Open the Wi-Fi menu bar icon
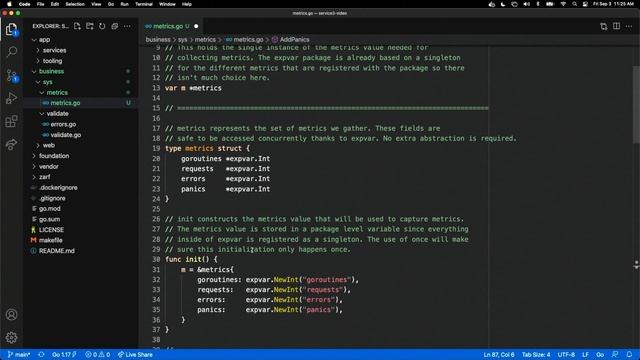 coord(563,4)
